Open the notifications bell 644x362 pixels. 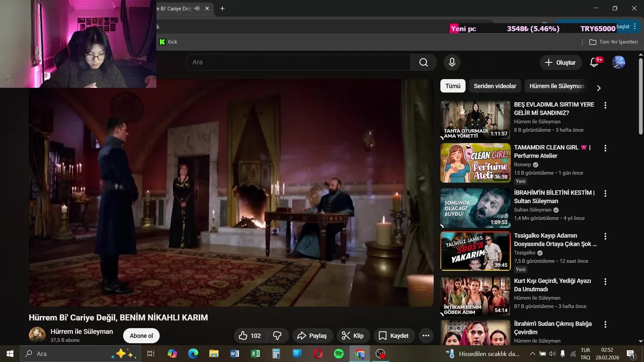click(x=594, y=62)
